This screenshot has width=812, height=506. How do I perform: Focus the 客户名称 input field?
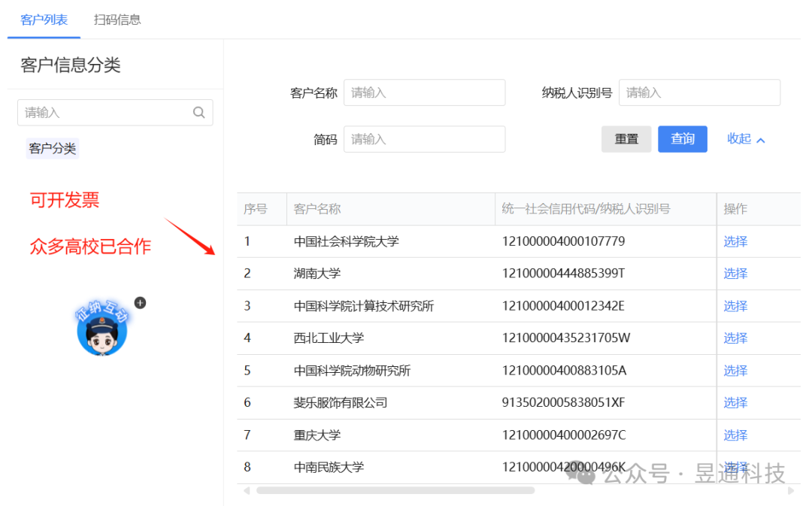[425, 92]
